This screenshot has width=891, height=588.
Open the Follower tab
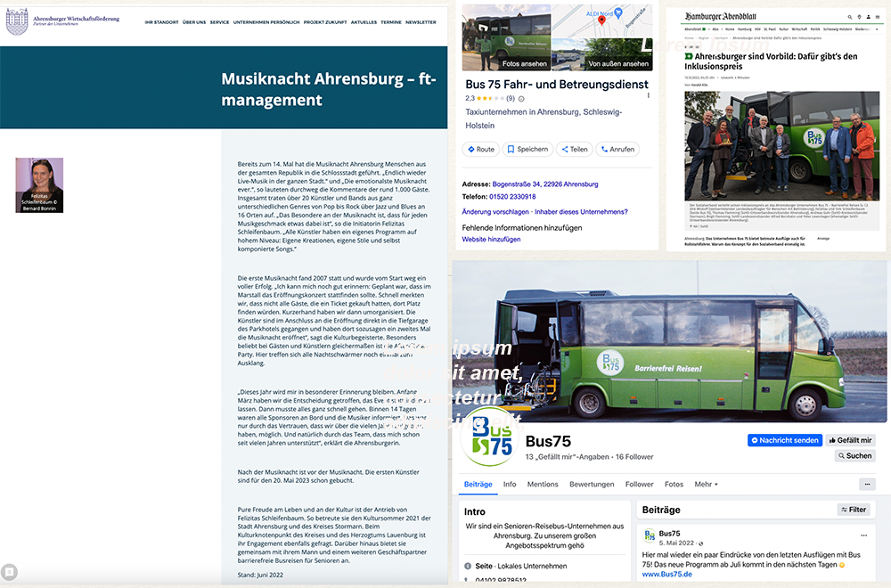pyautogui.click(x=639, y=485)
